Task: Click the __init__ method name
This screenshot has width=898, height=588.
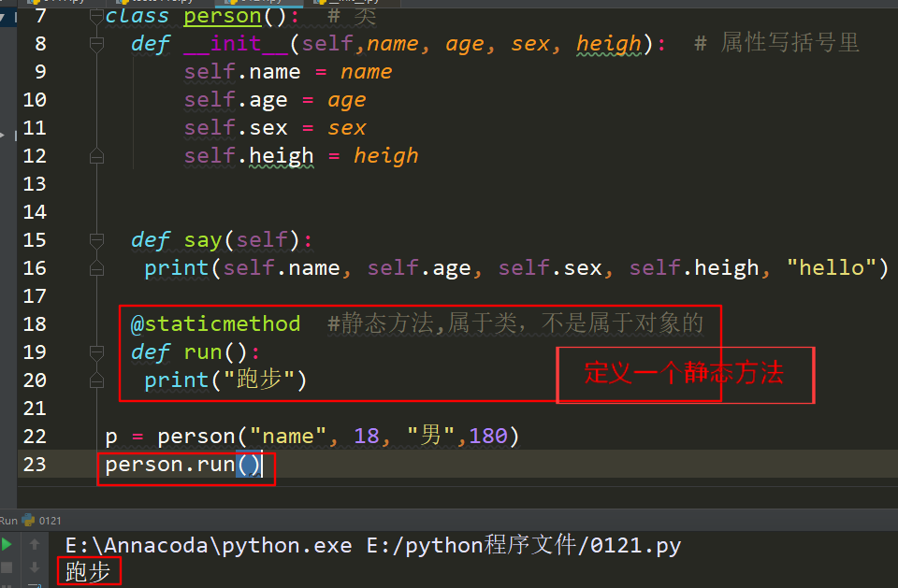Action: [236, 44]
